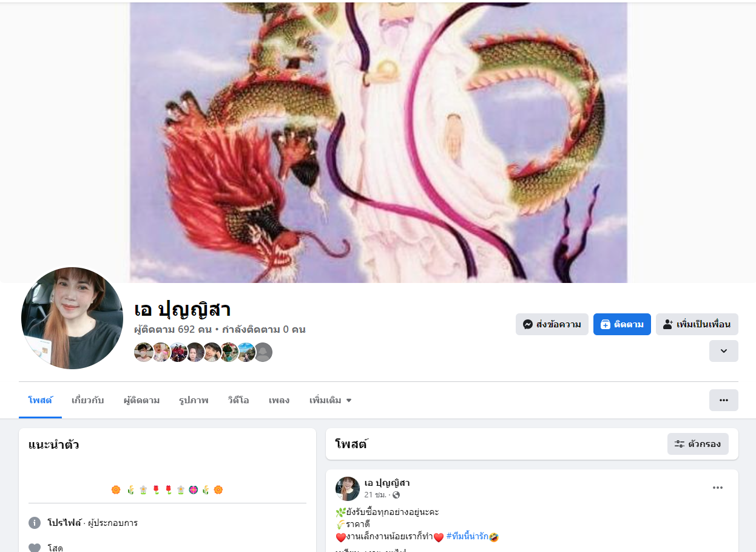Click the ติดตาม follow button
756x552 pixels.
[x=622, y=324]
